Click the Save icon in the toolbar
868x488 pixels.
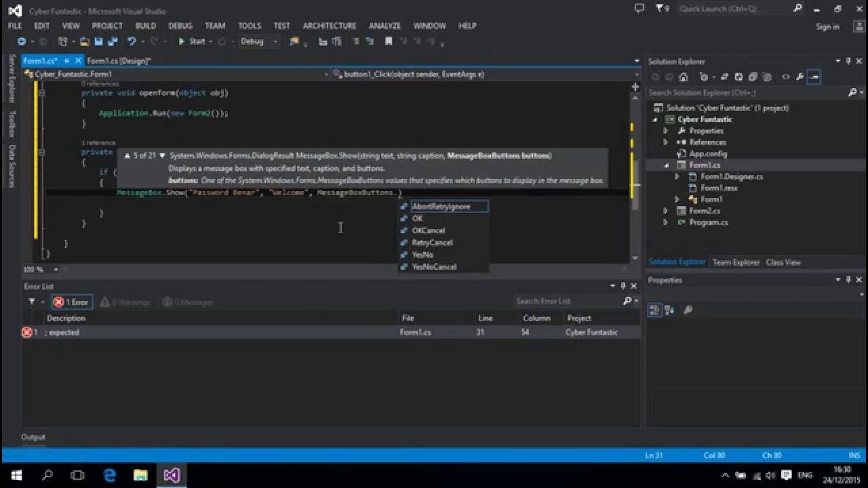click(98, 41)
